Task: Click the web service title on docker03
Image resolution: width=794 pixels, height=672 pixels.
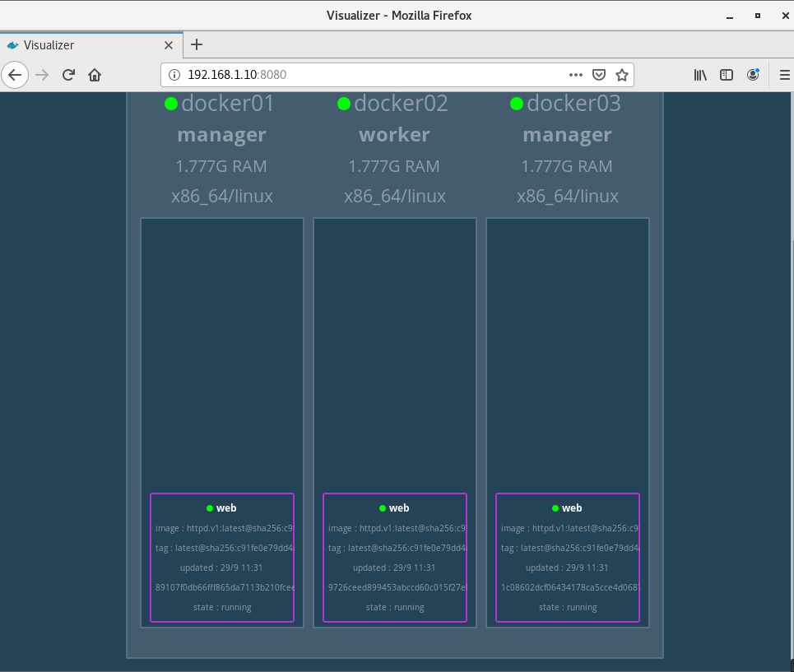Action: (572, 508)
